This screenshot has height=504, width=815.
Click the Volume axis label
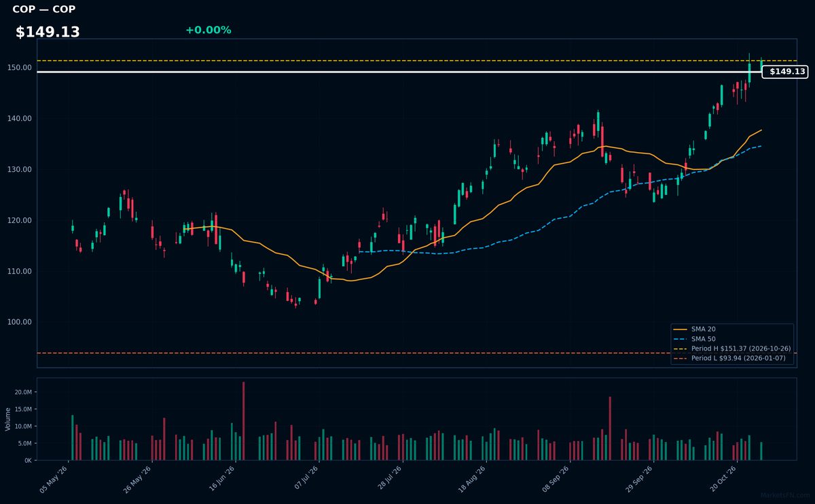point(8,419)
